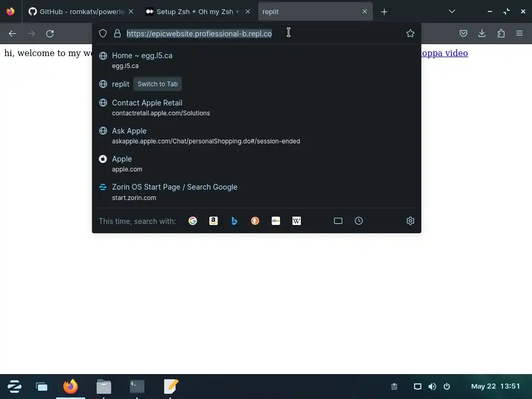Image resolution: width=532 pixels, height=399 pixels.
Task: Open a new tab with plus button
Action: (x=384, y=12)
